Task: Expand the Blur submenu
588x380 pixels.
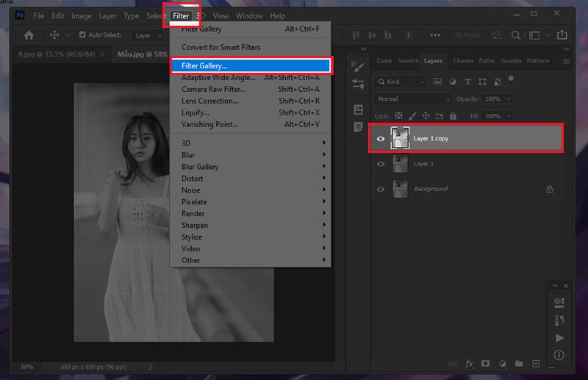Action: click(x=251, y=155)
